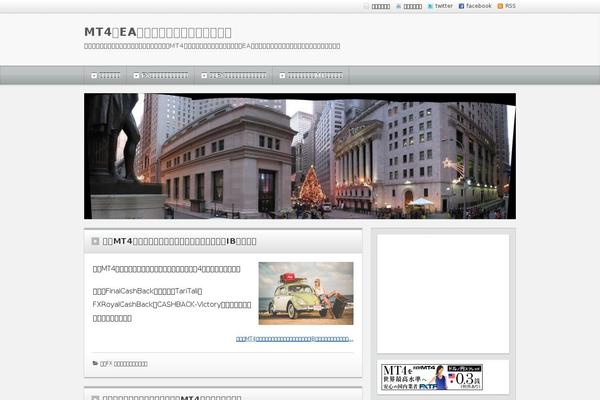Select the last navigation menu item containing MT
600x400 pixels.
coord(311,75)
